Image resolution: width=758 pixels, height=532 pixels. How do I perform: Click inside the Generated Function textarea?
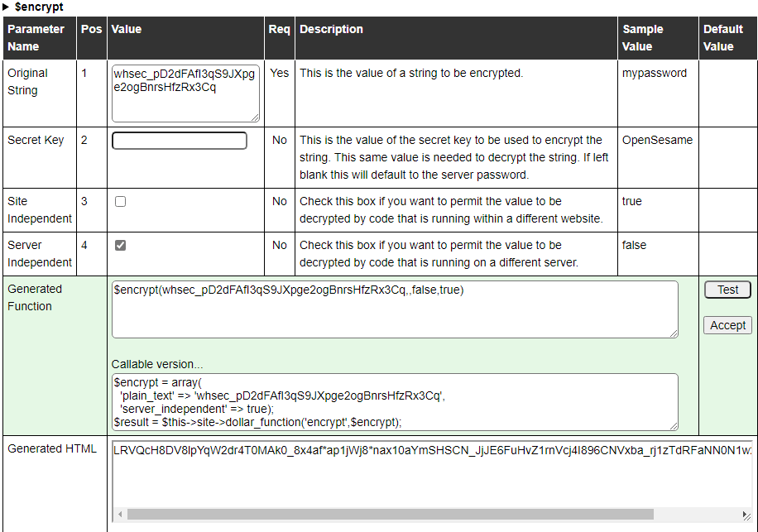click(394, 309)
